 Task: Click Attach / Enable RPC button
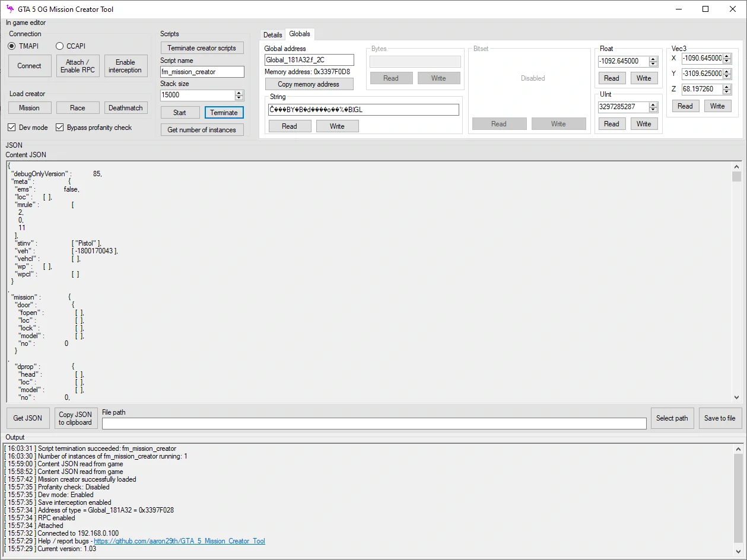[78, 66]
